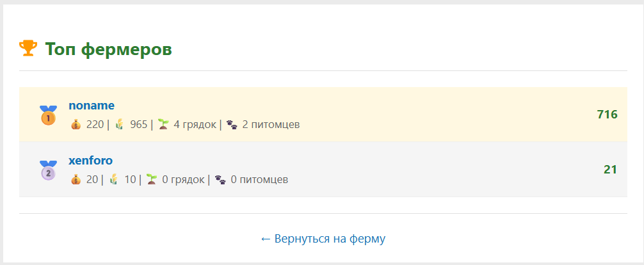Click the corn icon in noname's row

point(120,124)
